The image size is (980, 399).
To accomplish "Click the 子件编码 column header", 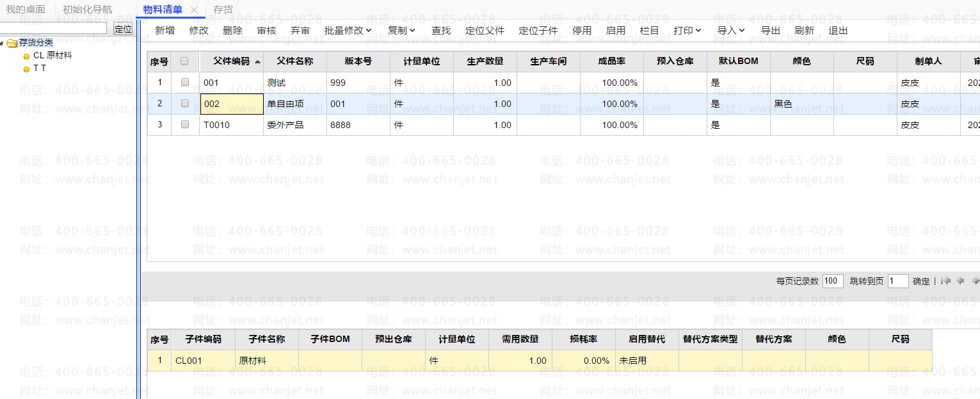I will pos(204,339).
